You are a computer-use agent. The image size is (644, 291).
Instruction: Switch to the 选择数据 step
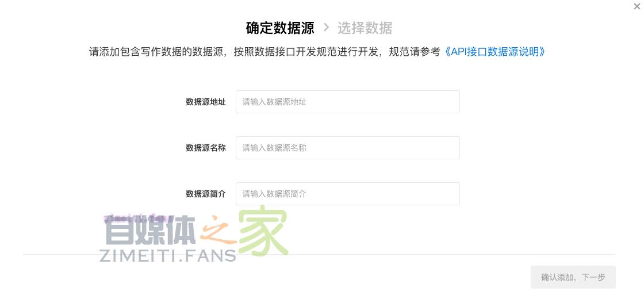coord(365,28)
